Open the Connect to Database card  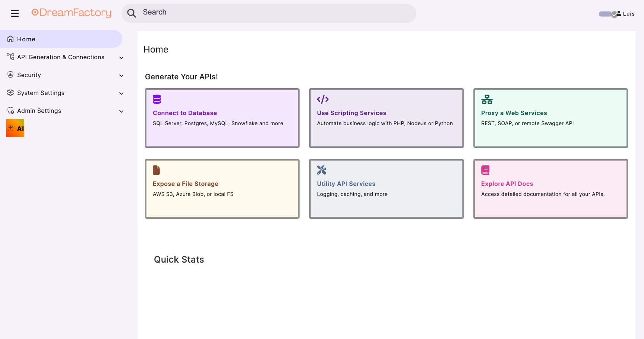(x=222, y=118)
